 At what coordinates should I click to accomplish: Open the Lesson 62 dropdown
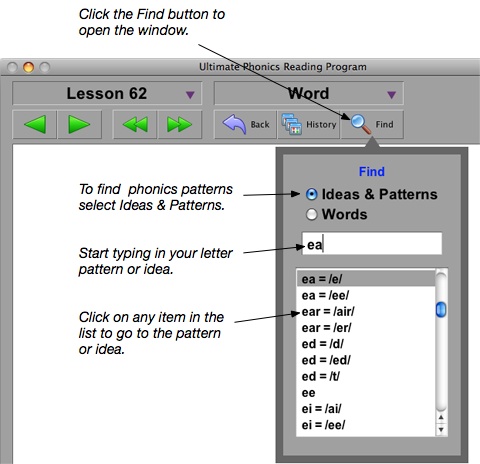coord(107,93)
